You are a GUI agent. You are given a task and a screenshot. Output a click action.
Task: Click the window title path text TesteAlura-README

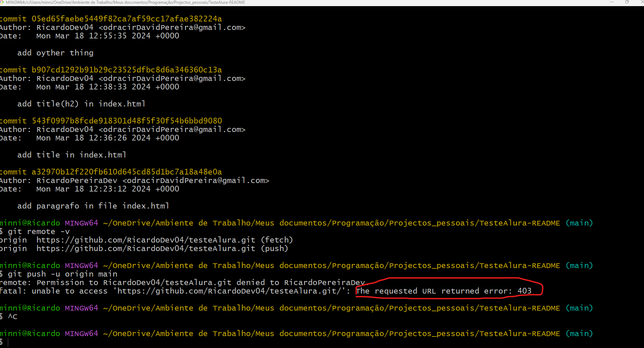click(226, 2)
